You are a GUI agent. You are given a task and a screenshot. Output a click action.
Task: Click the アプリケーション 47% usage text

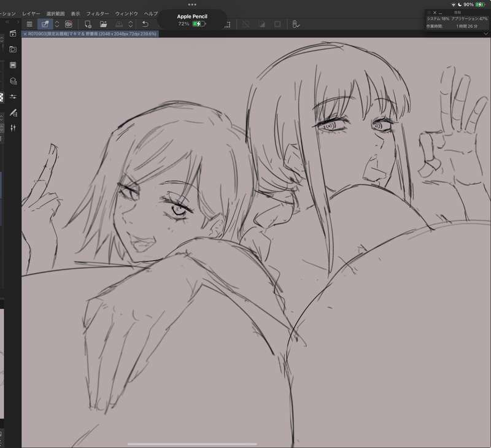[470, 19]
